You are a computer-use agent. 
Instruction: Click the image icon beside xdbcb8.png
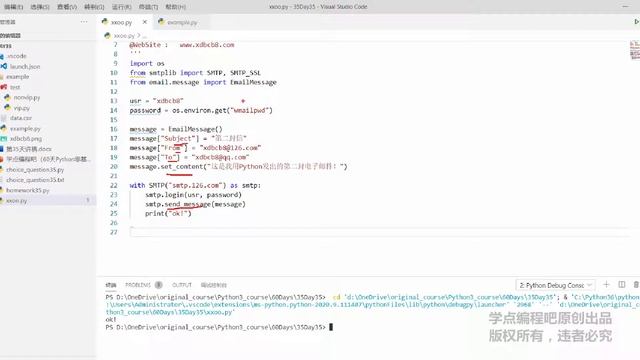click(3, 139)
